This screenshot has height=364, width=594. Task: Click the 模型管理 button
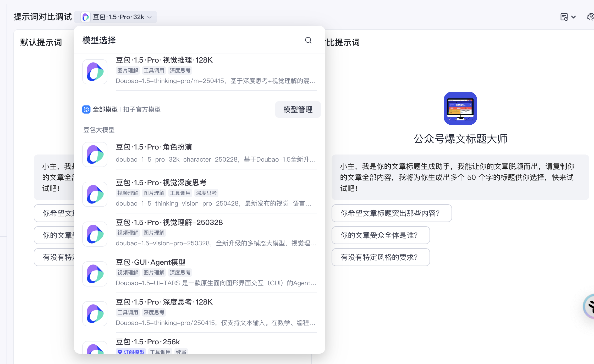point(298,109)
